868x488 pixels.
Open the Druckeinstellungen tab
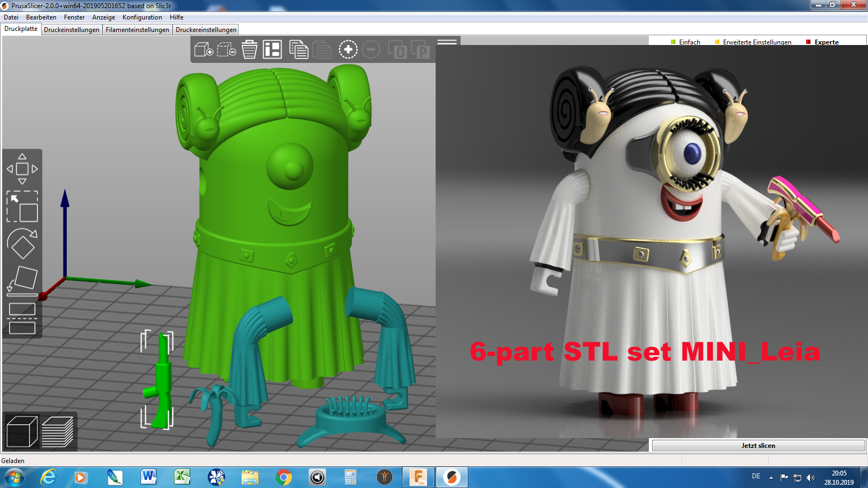[72, 30]
